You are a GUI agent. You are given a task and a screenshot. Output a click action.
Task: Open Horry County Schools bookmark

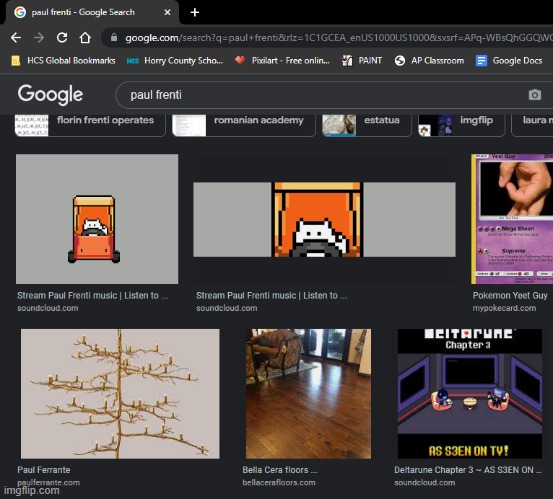click(175, 61)
